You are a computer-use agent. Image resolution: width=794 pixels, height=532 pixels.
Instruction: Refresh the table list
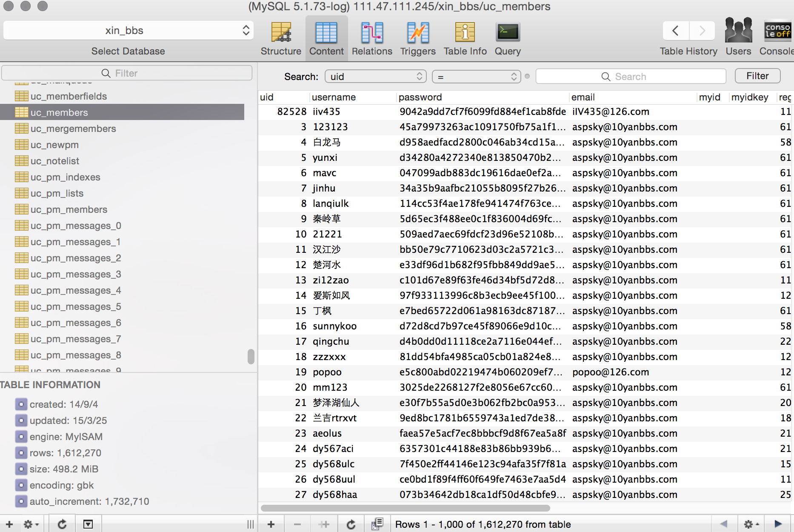[x=62, y=524]
